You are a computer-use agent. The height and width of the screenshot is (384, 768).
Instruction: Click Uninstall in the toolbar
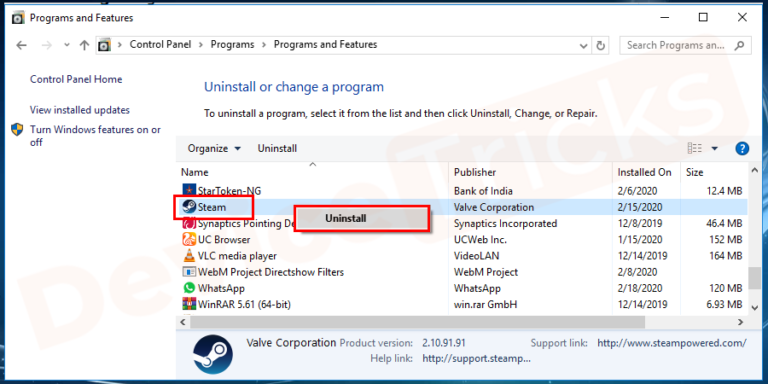click(x=277, y=148)
